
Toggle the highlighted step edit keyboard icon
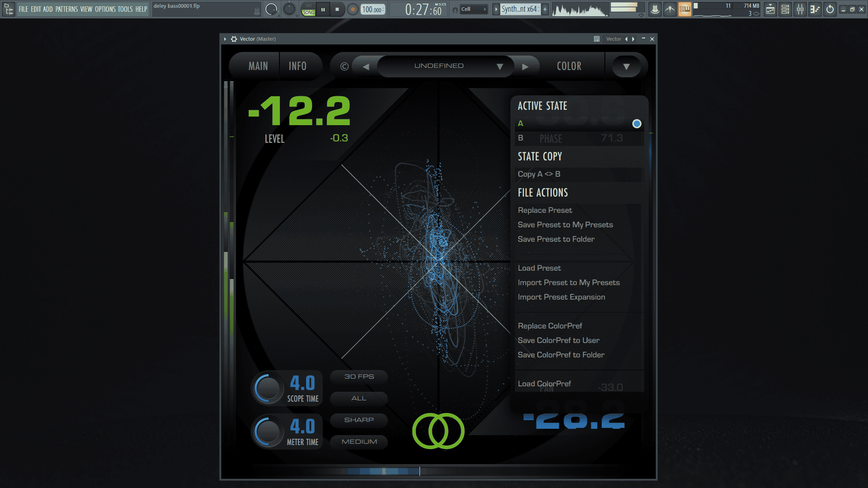tap(685, 9)
